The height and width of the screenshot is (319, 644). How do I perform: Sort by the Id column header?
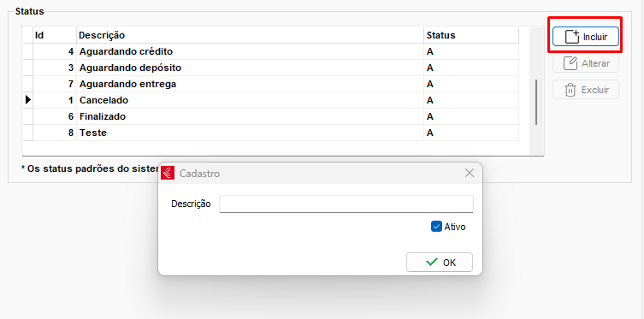55,35
